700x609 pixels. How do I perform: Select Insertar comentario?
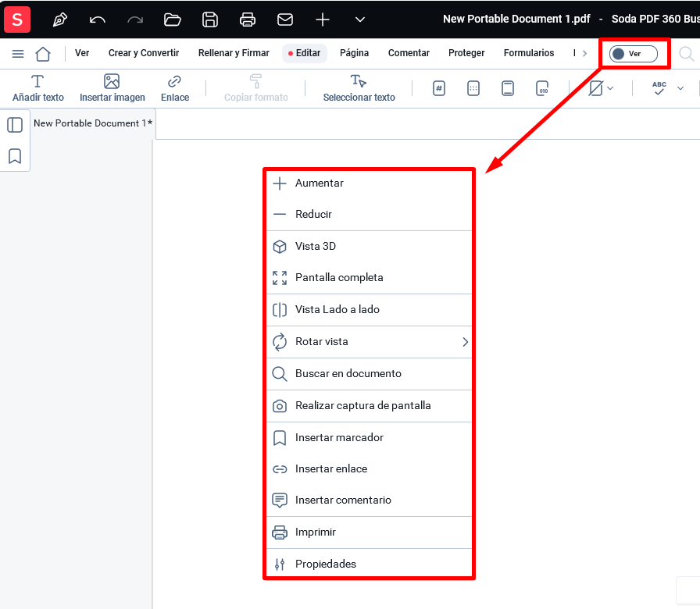click(370, 500)
